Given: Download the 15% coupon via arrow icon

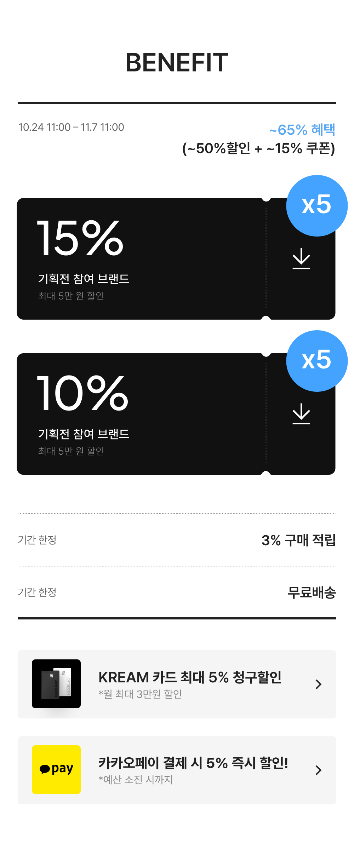Looking at the screenshot, I should coord(301,259).
